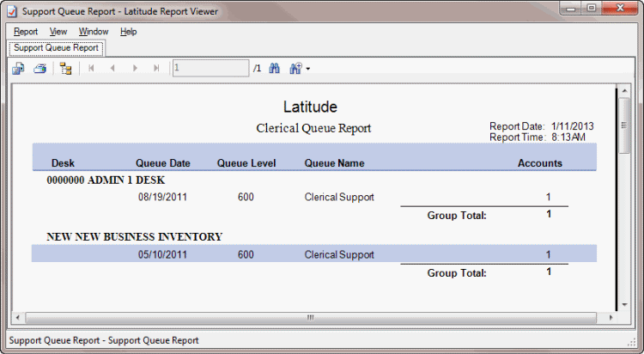The width and height of the screenshot is (644, 354).
Task: Go to first page arrow
Action: (91, 68)
